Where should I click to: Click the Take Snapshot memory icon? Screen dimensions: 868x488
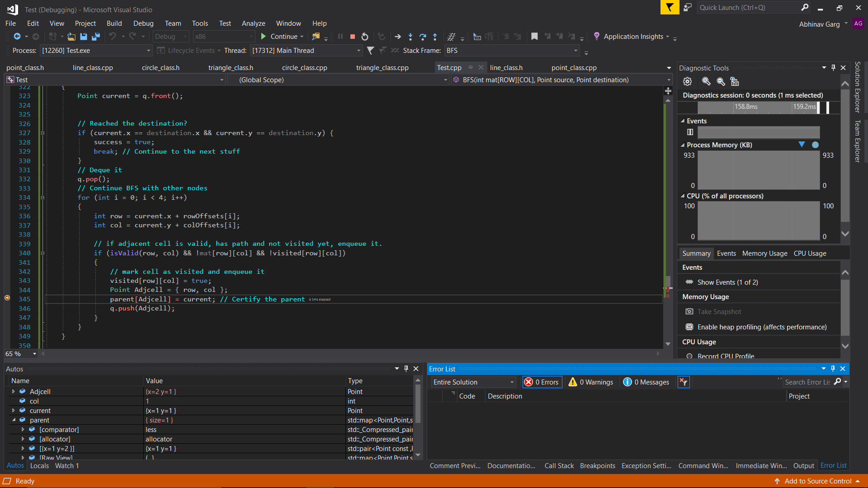pos(690,311)
